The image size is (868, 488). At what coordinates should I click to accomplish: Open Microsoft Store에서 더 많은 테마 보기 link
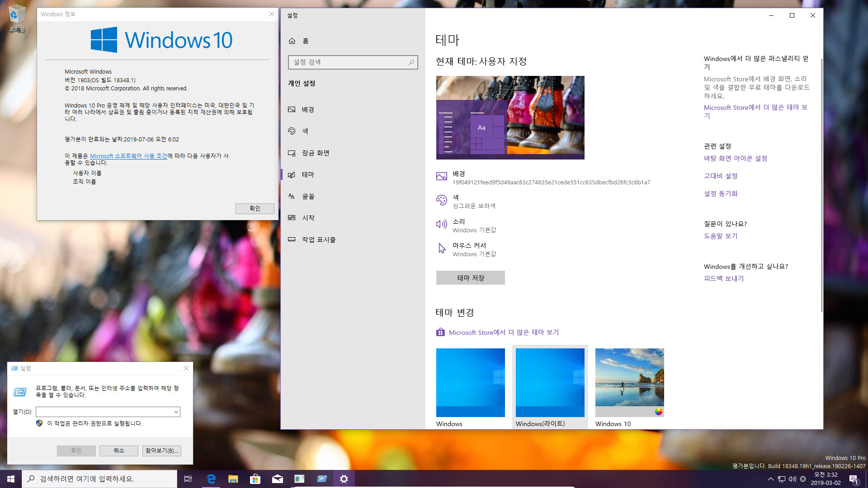pos(504,333)
